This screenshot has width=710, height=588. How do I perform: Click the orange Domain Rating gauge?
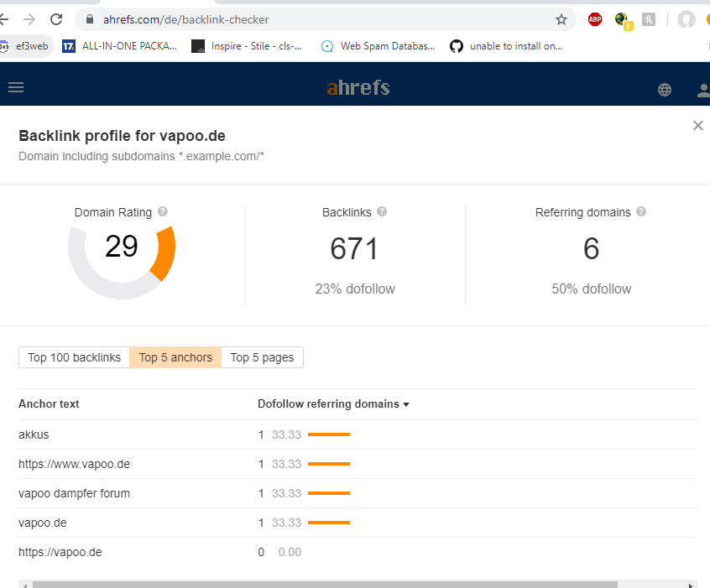click(163, 252)
